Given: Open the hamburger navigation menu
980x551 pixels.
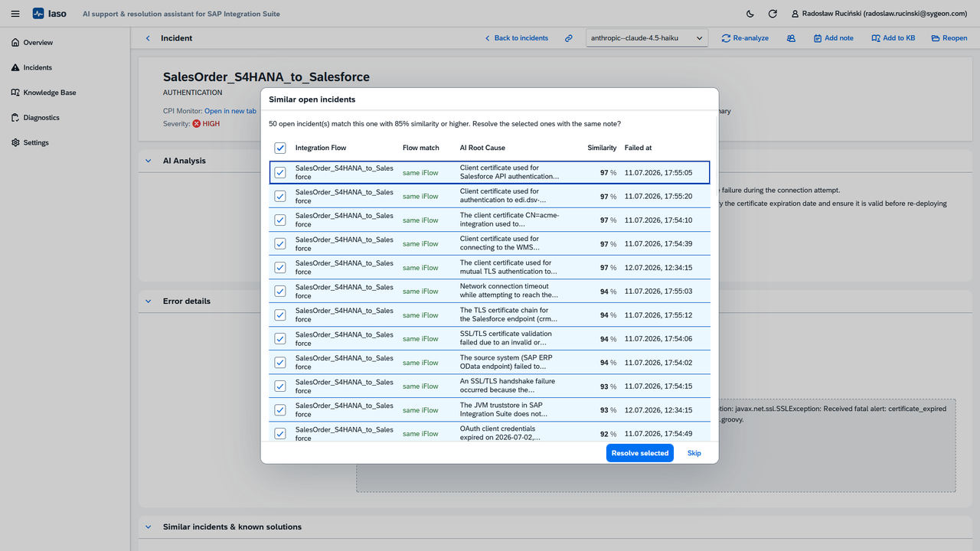Looking at the screenshot, I should click(15, 14).
